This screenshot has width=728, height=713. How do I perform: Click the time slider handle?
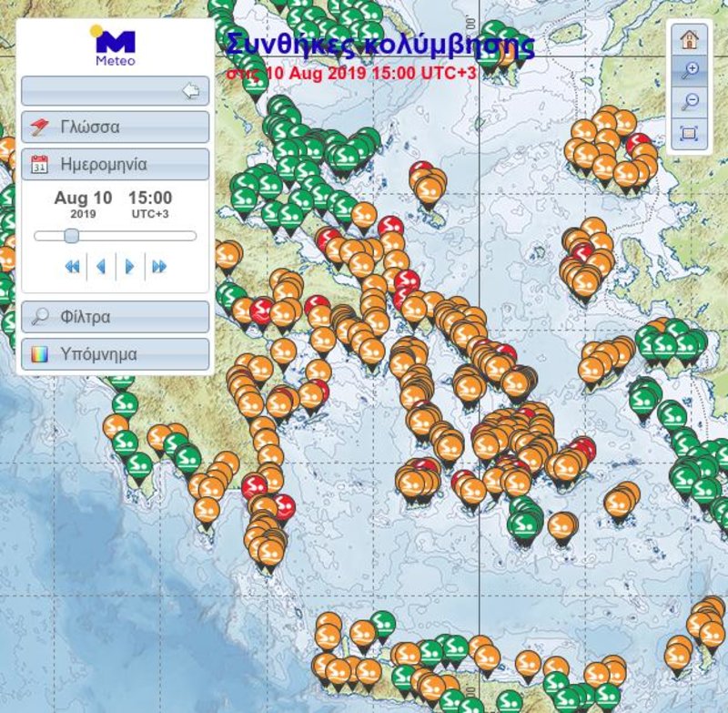pos(71,236)
